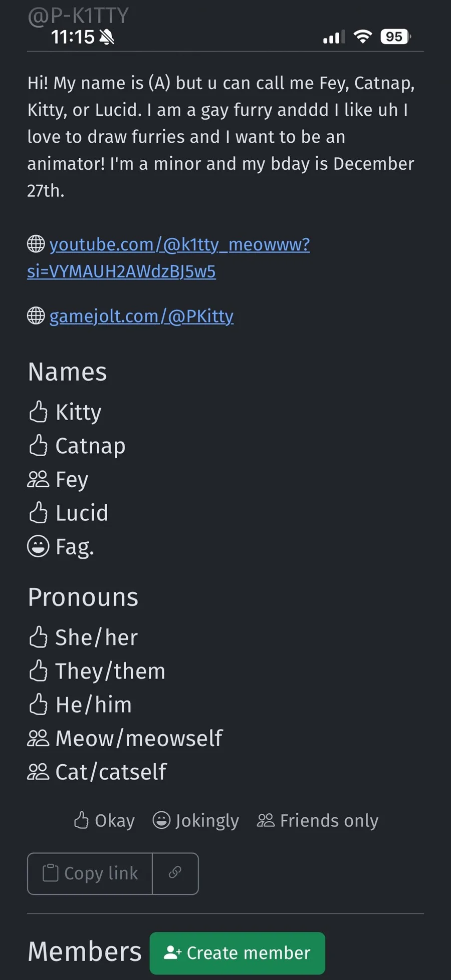Tap the muted bell icon in status bar
Image resolution: width=451 pixels, height=980 pixels.
107,37
